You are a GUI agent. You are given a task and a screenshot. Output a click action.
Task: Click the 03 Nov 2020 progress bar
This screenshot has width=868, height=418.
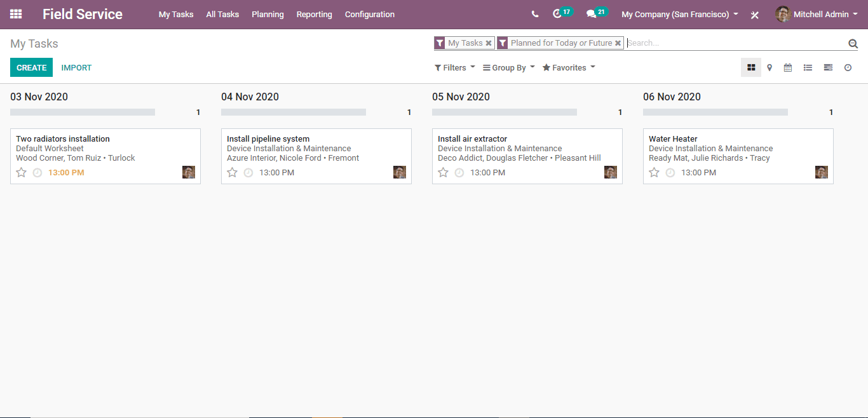coord(83,112)
